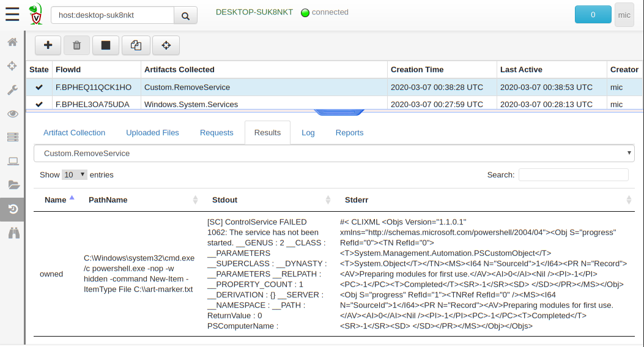Viewport: 644px width, 347px height.
Task: Expand the Custom.RemoveService artifact dropdown
Action: pos(334,153)
